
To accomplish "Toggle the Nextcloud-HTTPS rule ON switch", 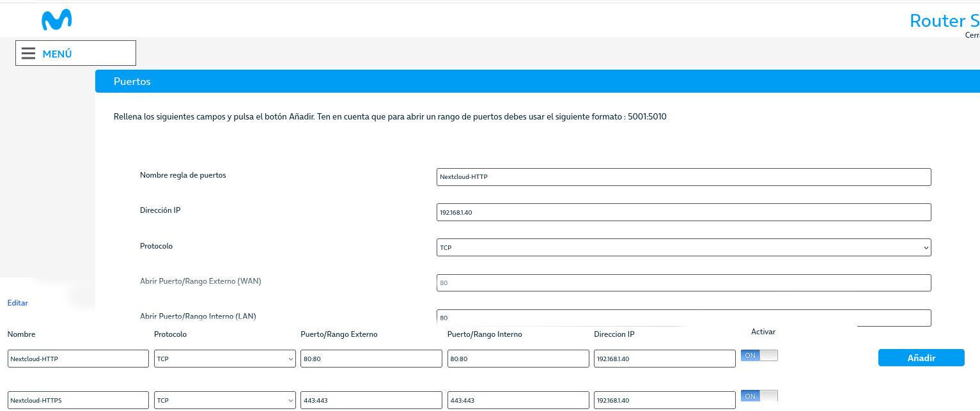I will point(759,396).
